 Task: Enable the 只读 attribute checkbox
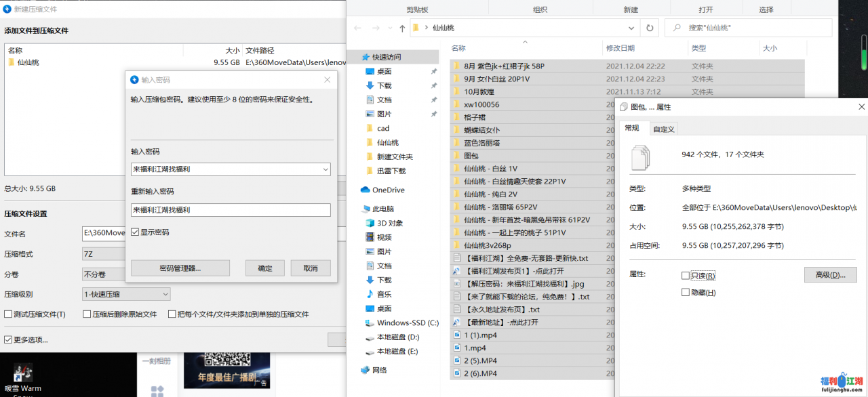tap(686, 276)
